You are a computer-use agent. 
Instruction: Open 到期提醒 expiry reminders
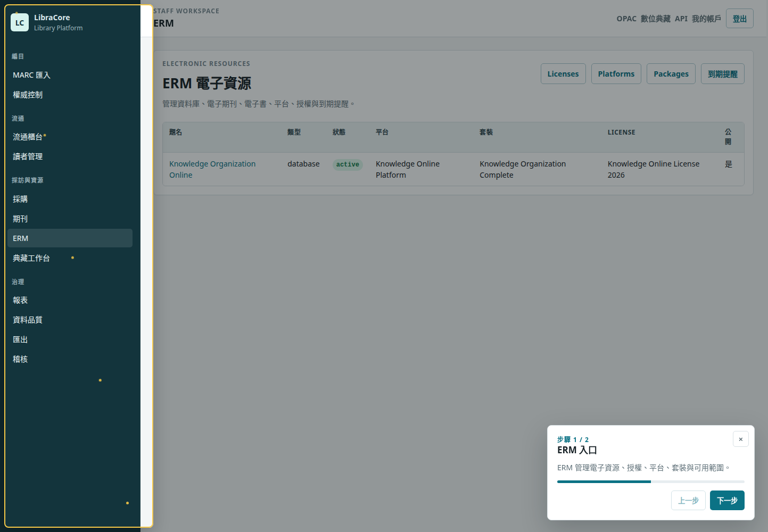pos(722,74)
